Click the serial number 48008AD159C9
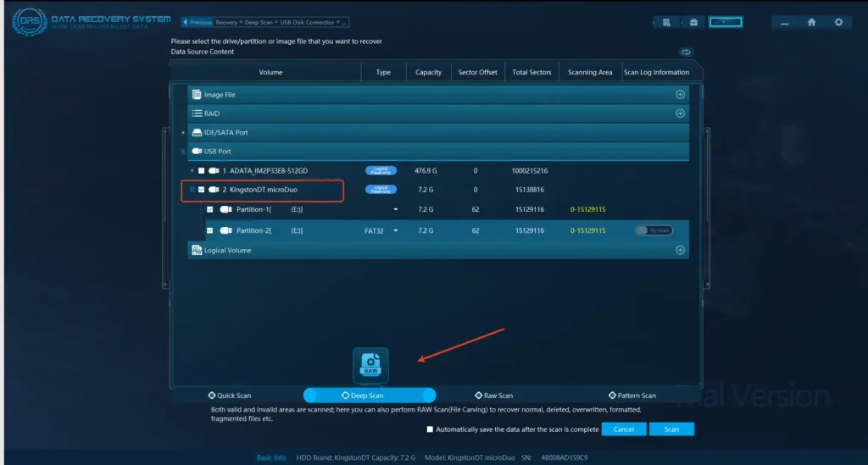 pos(564,458)
